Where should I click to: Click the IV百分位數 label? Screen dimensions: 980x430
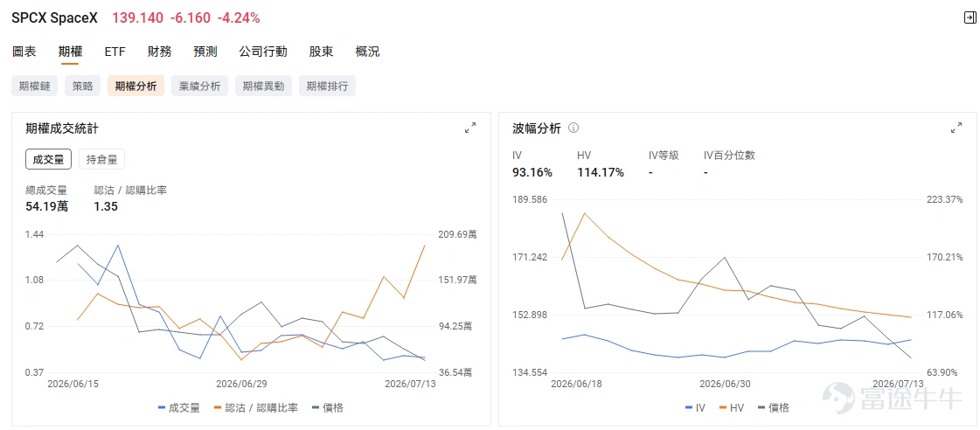pos(729,156)
